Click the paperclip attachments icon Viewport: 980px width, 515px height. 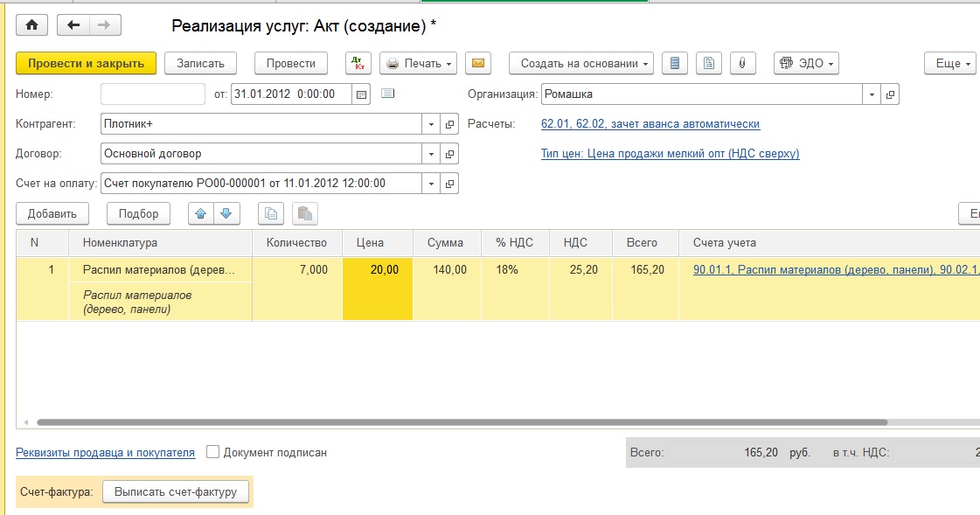coord(741,64)
